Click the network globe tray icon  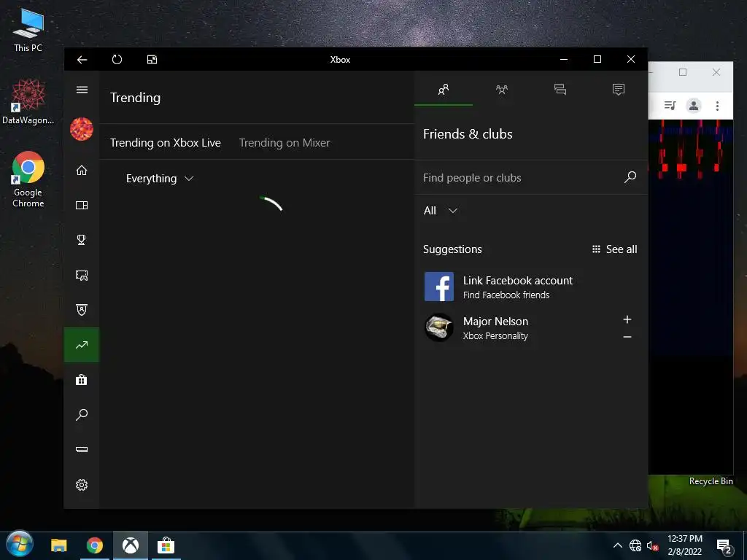point(635,545)
